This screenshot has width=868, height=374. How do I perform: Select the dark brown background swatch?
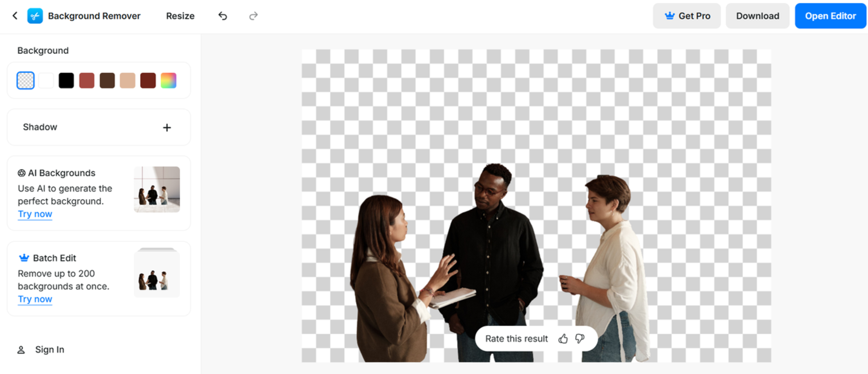point(107,80)
